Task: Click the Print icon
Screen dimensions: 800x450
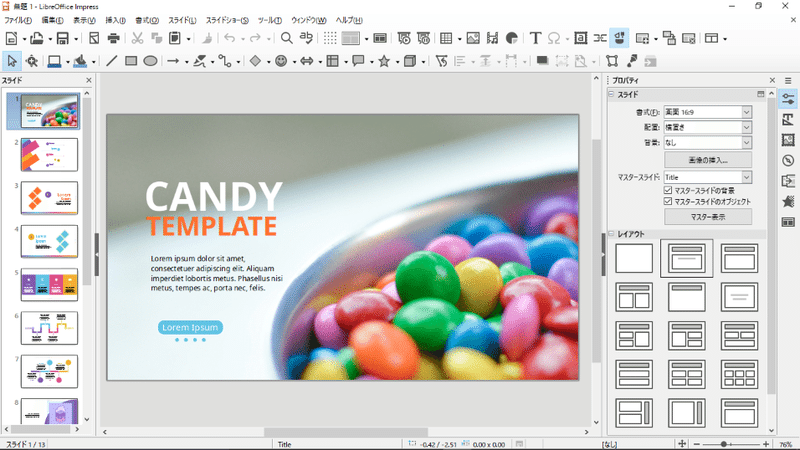Action: 113,38
